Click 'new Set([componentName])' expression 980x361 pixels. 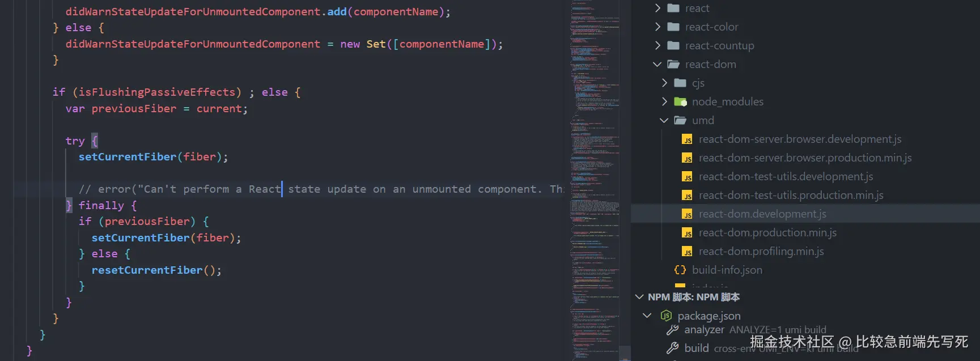coord(418,44)
